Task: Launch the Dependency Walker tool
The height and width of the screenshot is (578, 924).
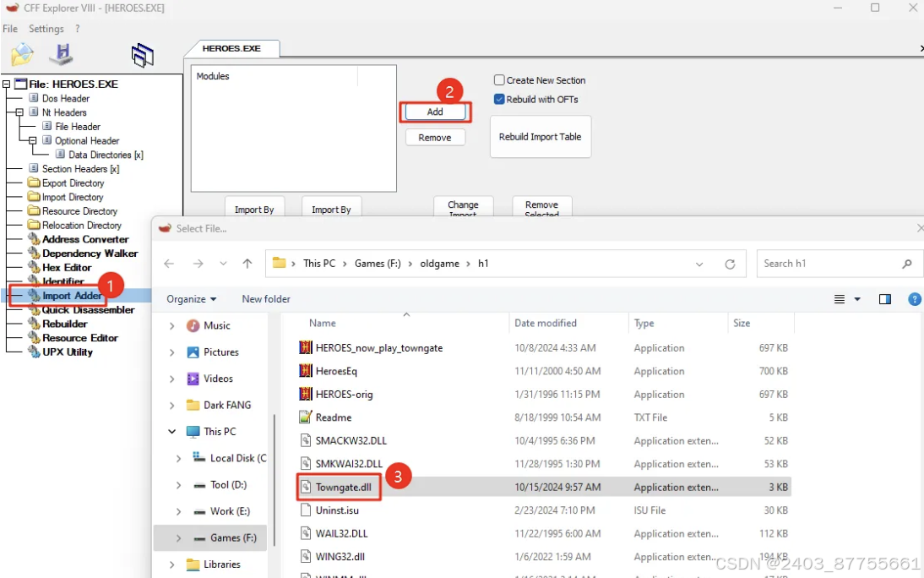Action: point(90,253)
